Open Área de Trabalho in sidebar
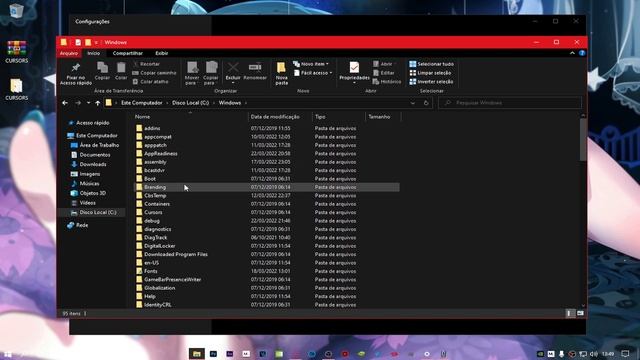The width and height of the screenshot is (640, 360). point(95,145)
